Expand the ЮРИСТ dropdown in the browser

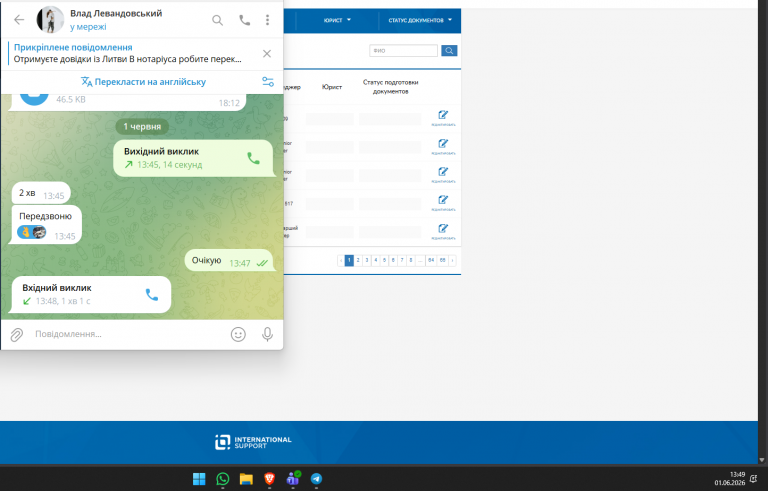pos(337,20)
